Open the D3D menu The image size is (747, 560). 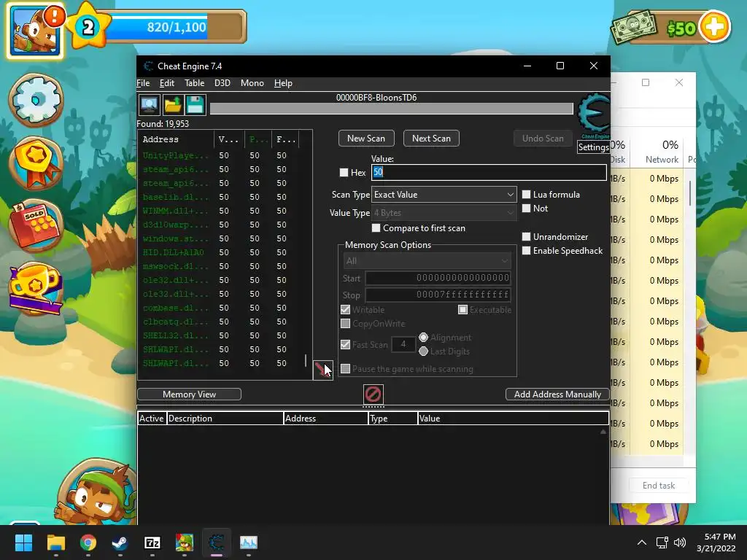pos(222,83)
